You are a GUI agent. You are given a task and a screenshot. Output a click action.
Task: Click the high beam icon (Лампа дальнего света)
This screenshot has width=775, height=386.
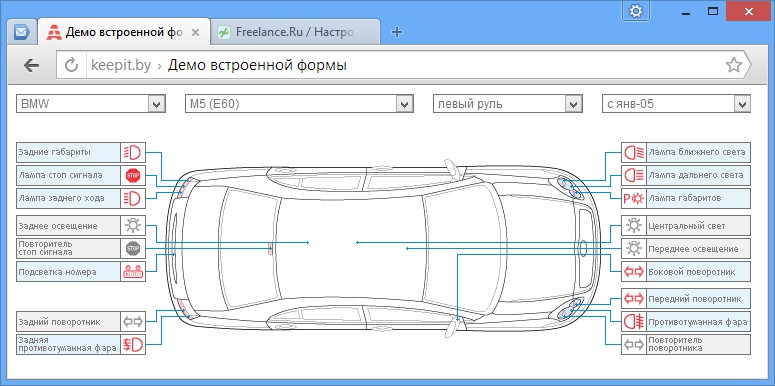[x=634, y=175]
